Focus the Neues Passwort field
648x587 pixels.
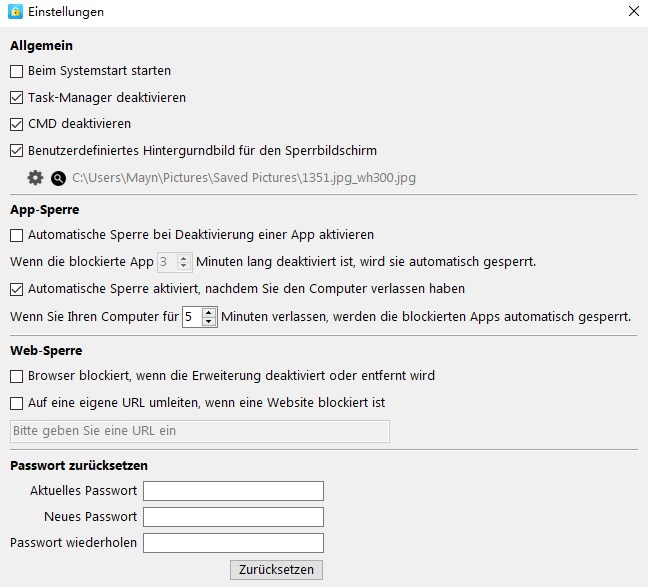pyautogui.click(x=233, y=517)
